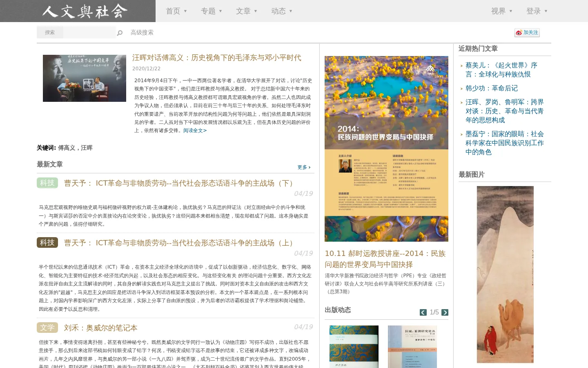588x368 pixels.
Task: Open the 傅高义 keyword link
Action: click(x=67, y=148)
